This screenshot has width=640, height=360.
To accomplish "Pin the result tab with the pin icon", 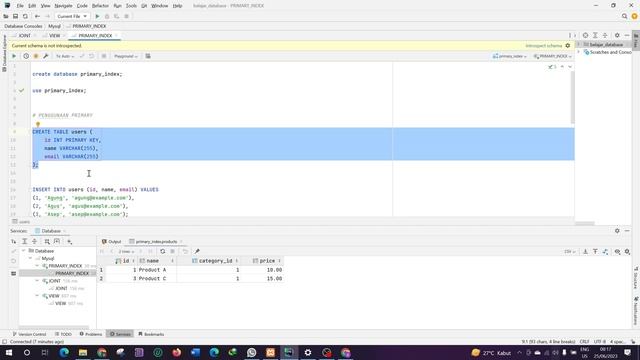I will [197, 251].
